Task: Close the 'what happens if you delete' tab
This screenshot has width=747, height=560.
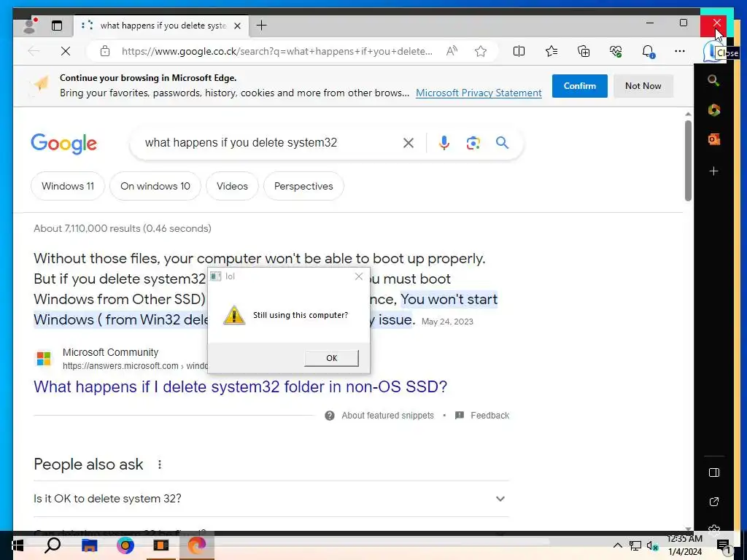Action: click(x=237, y=26)
